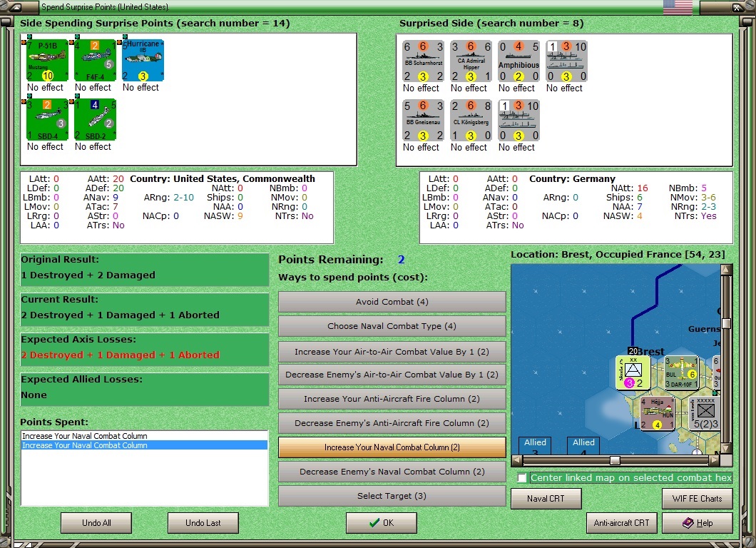
Task: Click the Points Remaining value 2
Action: tap(401, 260)
